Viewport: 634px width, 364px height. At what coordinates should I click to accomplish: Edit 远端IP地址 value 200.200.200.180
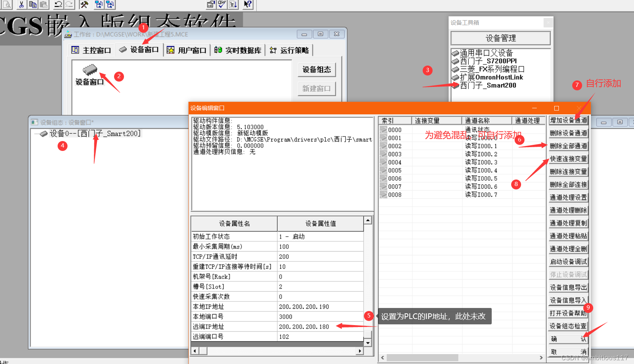[320, 327]
